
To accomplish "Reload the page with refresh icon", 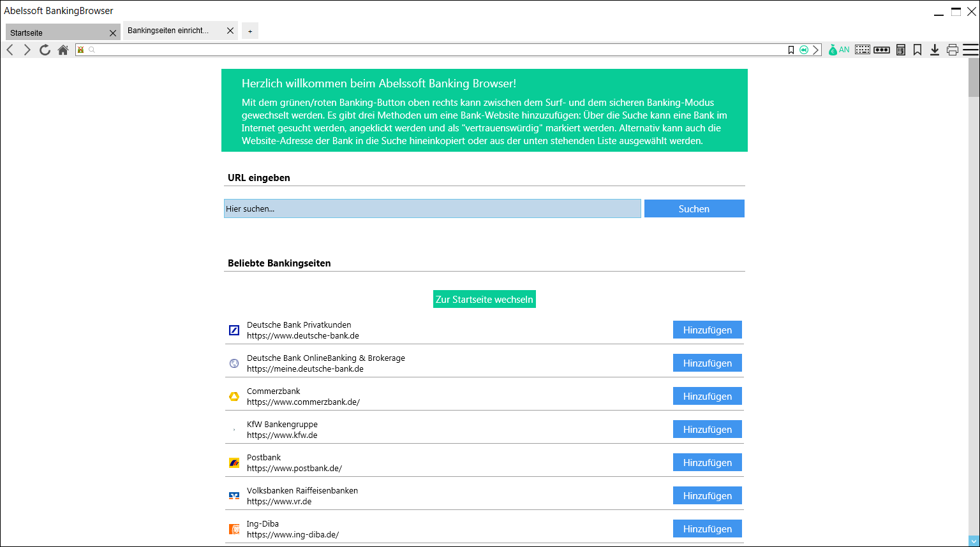I will pos(45,50).
